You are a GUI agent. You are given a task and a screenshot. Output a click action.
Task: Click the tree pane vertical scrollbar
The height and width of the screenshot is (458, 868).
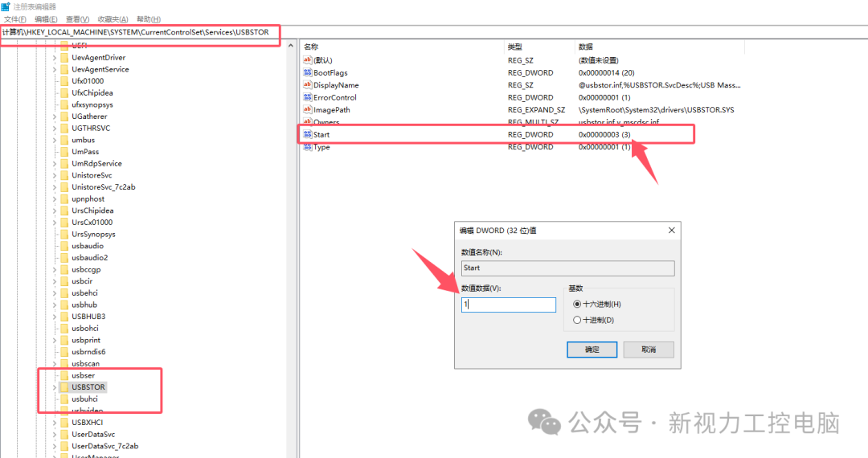(291, 241)
